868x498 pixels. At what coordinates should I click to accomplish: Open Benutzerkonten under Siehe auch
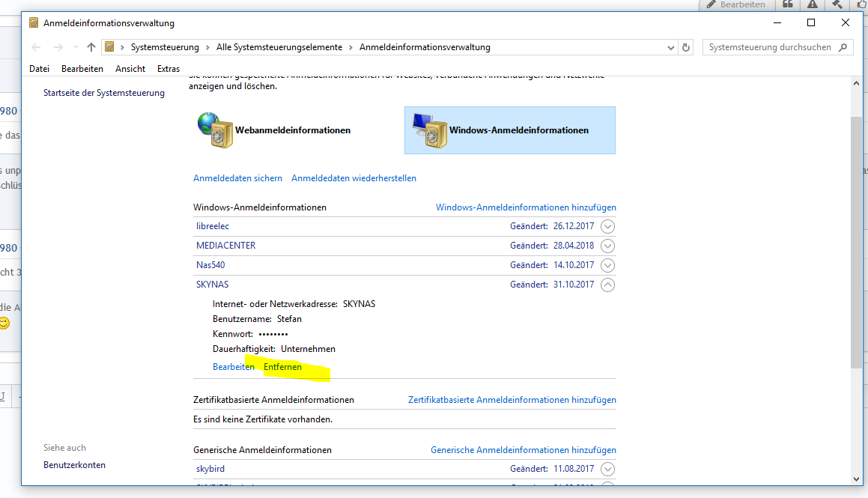click(x=74, y=465)
